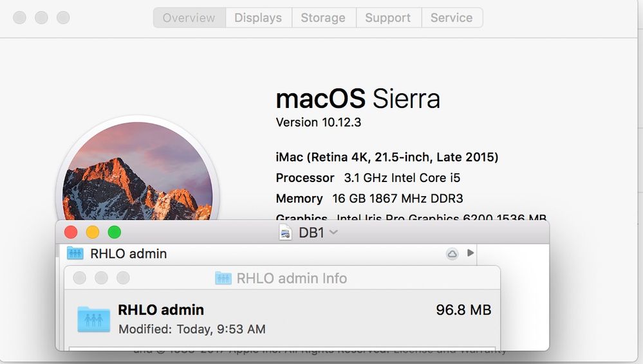The image size is (643, 364).
Task: Click the cloud icon in RHLO admin row
Action: (452, 254)
